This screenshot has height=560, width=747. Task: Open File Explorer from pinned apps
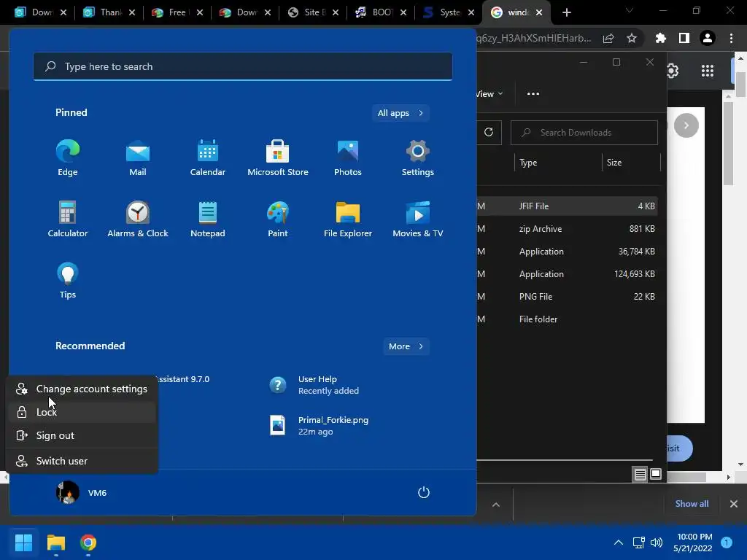click(x=348, y=219)
